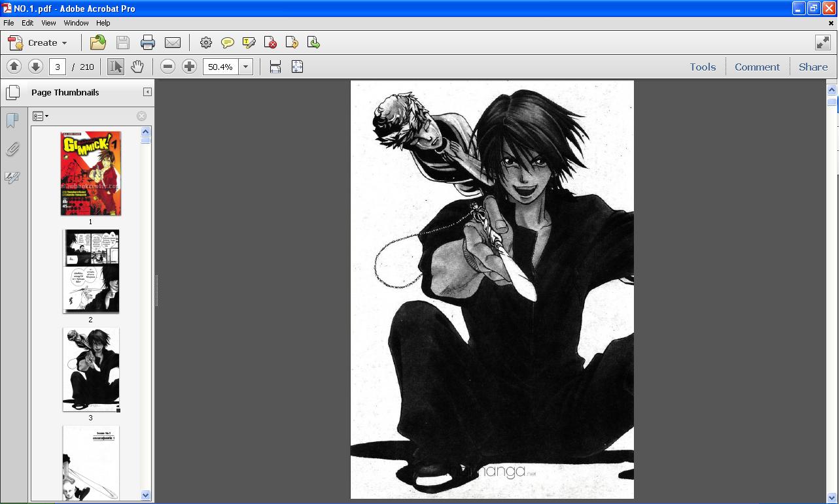Toggle the Selection tool for text and images
The image size is (840, 504).
(x=116, y=67)
